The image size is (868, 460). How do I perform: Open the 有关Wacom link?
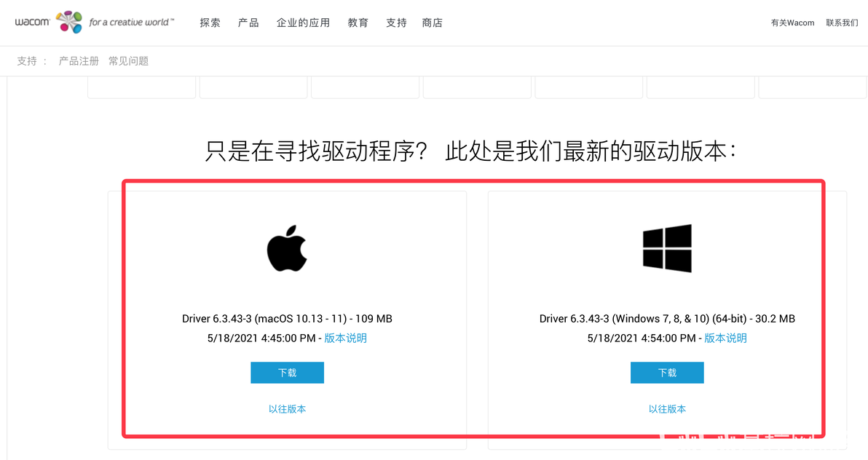click(792, 23)
